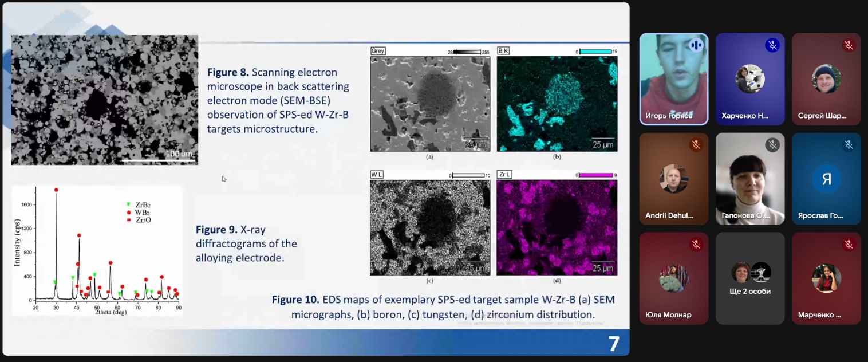The image size is (868, 362).
Task: Click the SEM-BSE microstructure image with the 100 µm scale bar
Action: point(105,100)
